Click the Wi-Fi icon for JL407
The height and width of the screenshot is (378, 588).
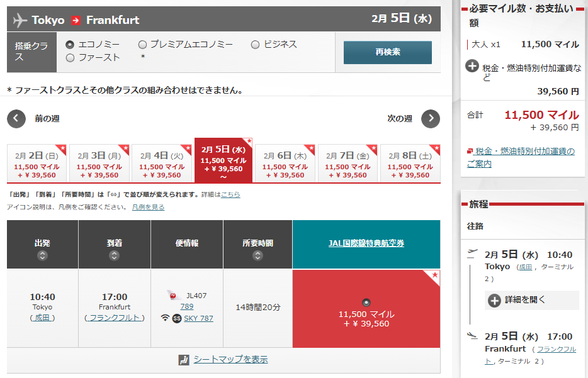click(165, 318)
